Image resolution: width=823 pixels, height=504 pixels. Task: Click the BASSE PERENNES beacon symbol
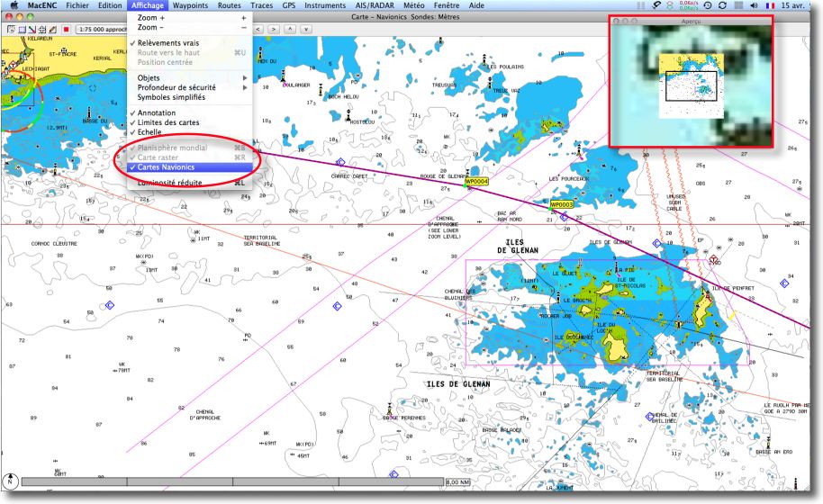(390, 409)
